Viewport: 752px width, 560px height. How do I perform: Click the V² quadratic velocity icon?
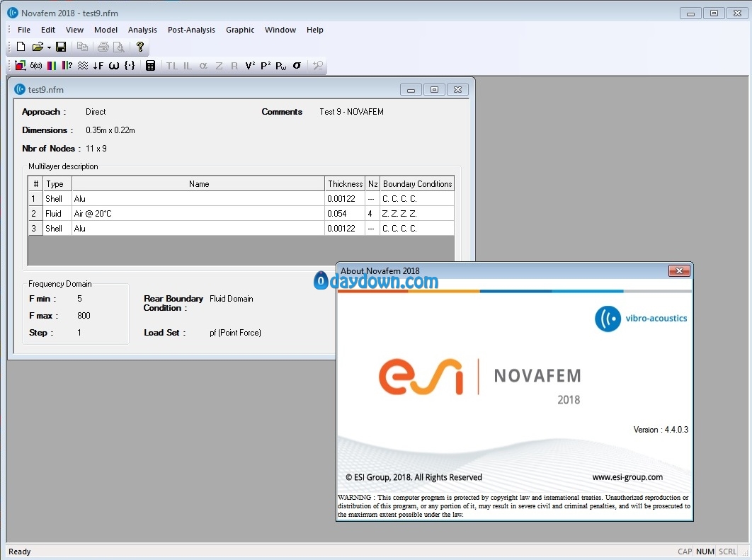250,66
